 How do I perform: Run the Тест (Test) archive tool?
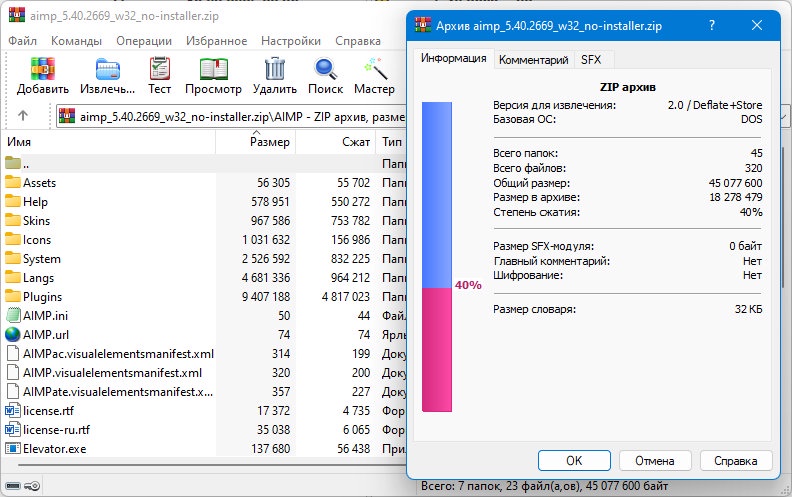[160, 69]
